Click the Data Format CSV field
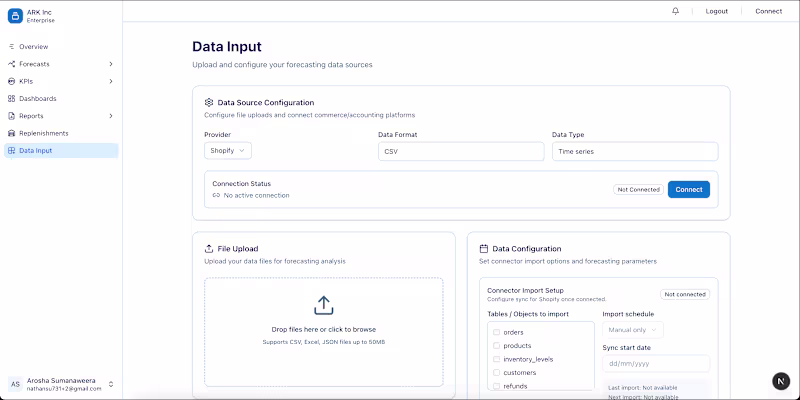The image size is (800, 400). (461, 152)
